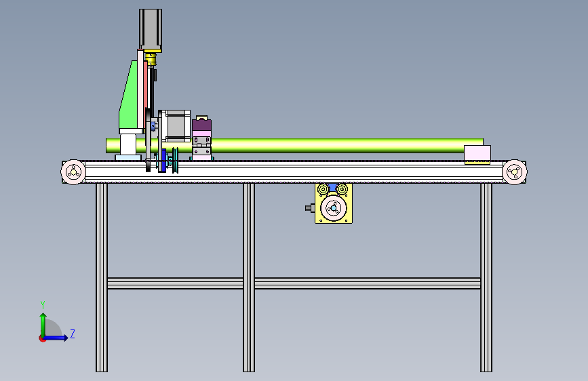Screen dimensions: 588x381
Task: Select the right small yellow idler roller
Action: click(x=342, y=189)
